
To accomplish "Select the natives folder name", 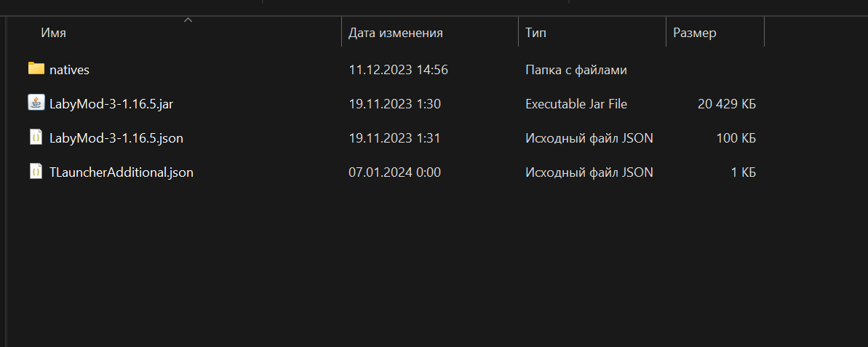I will tap(69, 70).
